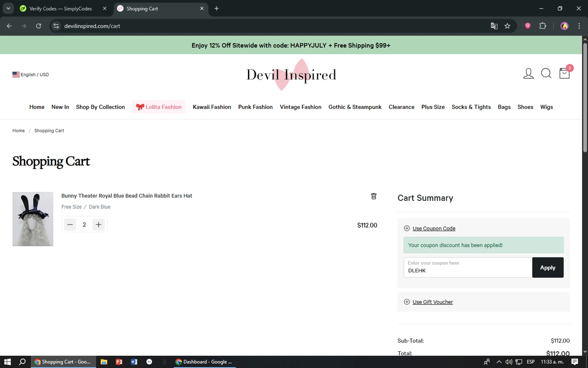Open a new browser tab
Screen dimensions: 588x368
pos(216,9)
